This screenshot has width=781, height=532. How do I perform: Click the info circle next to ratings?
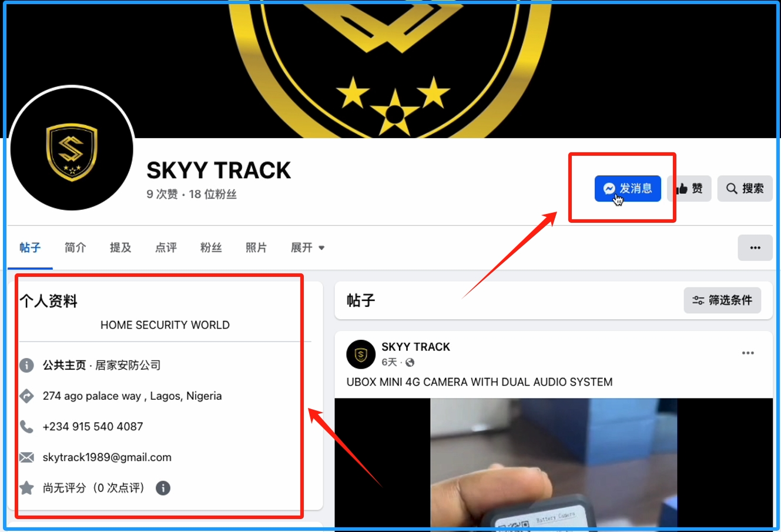click(x=163, y=488)
